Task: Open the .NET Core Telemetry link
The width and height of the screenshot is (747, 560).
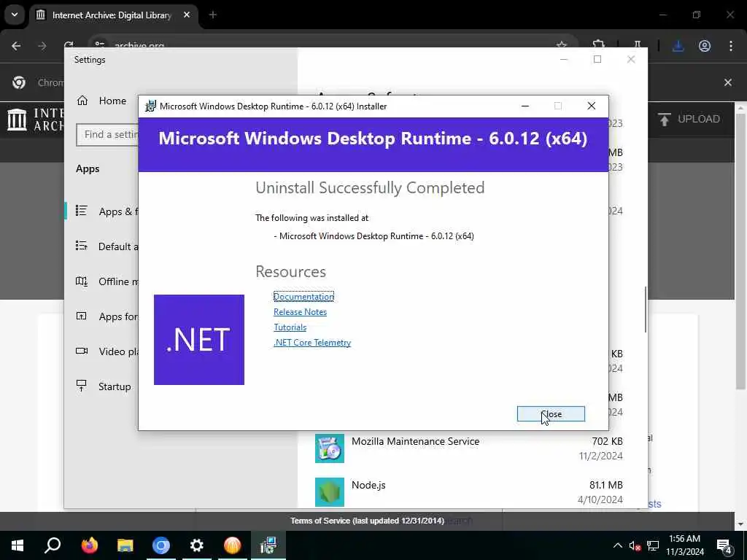Action: (x=312, y=343)
